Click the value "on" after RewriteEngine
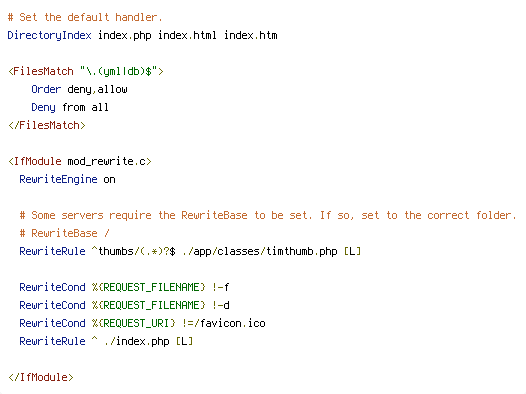The height and width of the screenshot is (394, 526). (x=109, y=180)
